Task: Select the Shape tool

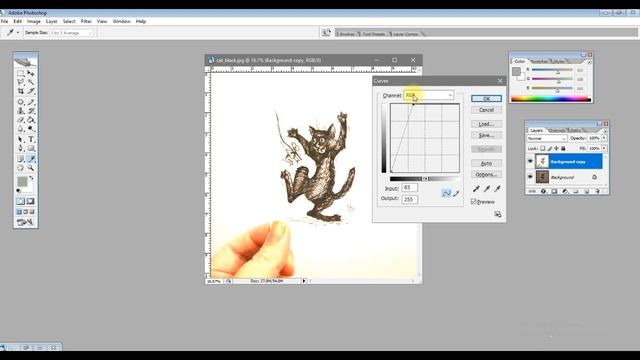Action: 31,148
